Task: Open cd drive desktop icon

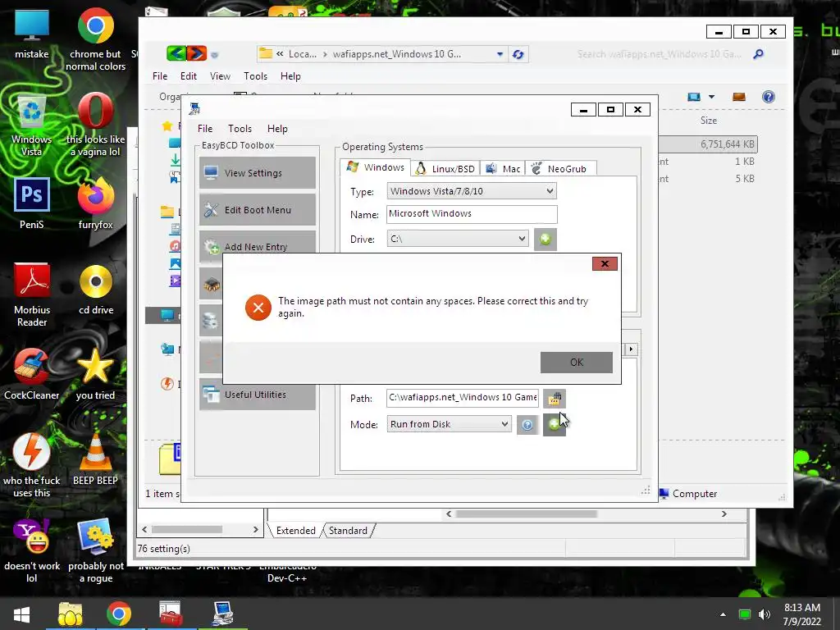Action: click(96, 290)
